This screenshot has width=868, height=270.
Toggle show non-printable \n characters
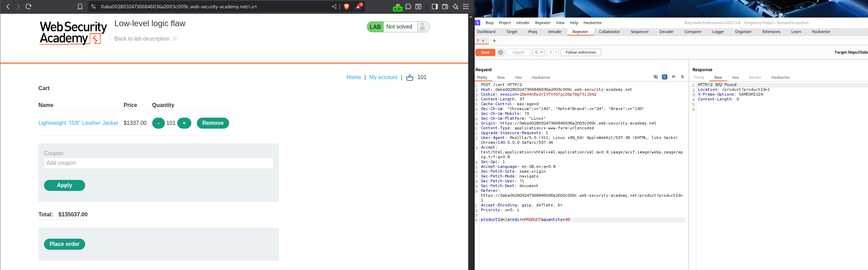pos(674,77)
